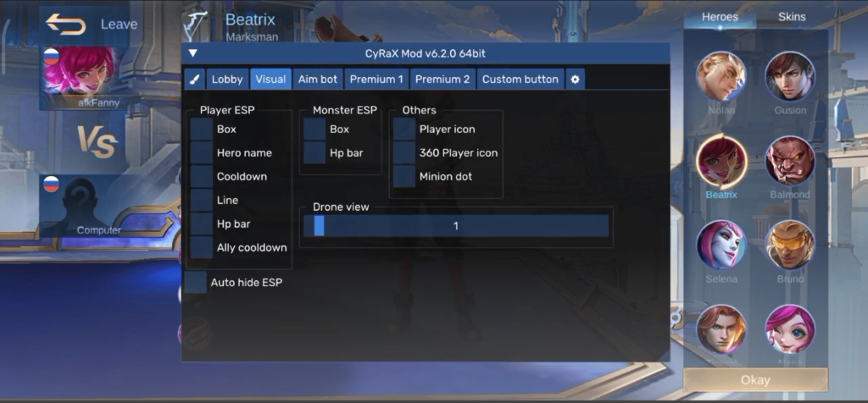Click the alkFanny player avatar
Viewport: 868px width, 403px height.
click(81, 75)
